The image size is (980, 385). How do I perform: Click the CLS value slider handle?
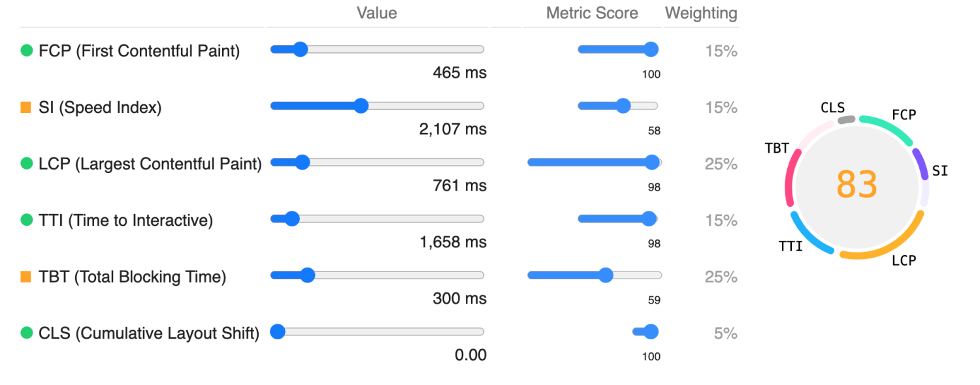coord(278,332)
